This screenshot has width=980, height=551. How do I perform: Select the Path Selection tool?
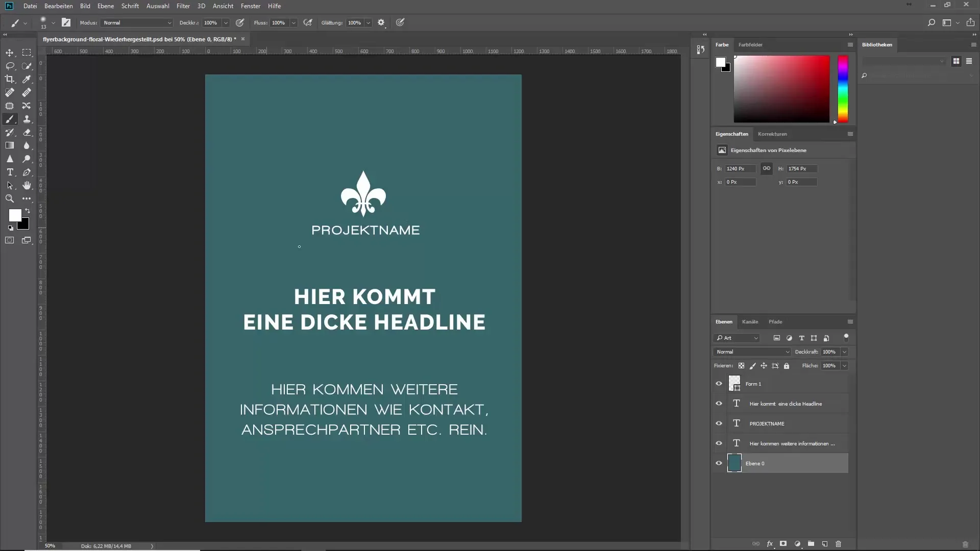pos(10,185)
